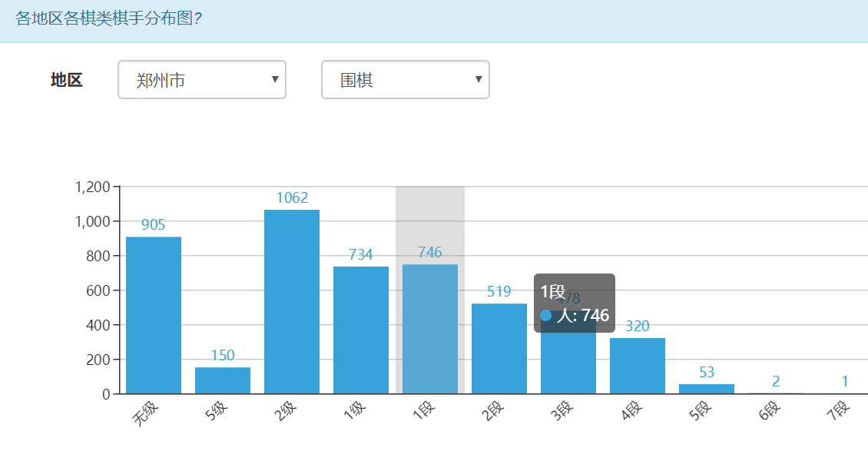Click the 6段 x-axis label
The height and width of the screenshot is (451, 868).
point(769,414)
